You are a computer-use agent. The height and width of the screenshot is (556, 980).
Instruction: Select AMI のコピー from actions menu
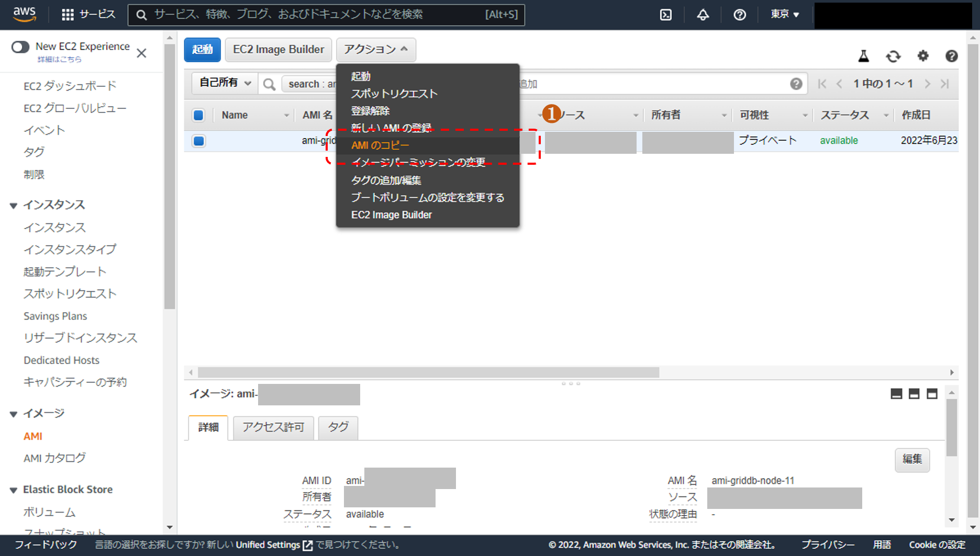point(380,145)
